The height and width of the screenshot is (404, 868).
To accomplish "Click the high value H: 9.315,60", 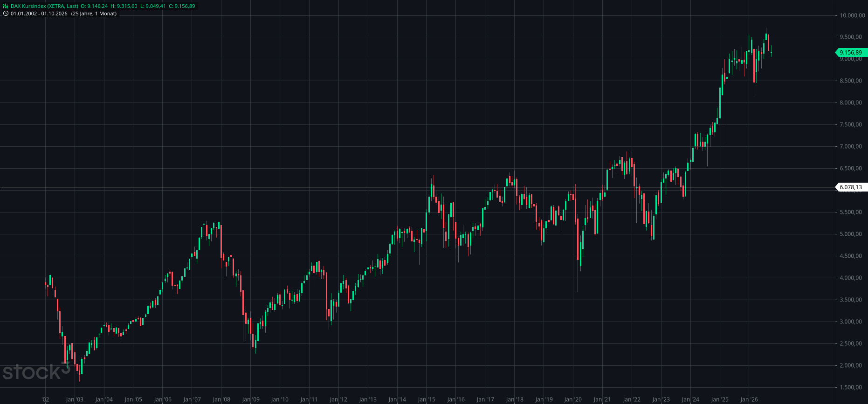I will [124, 6].
